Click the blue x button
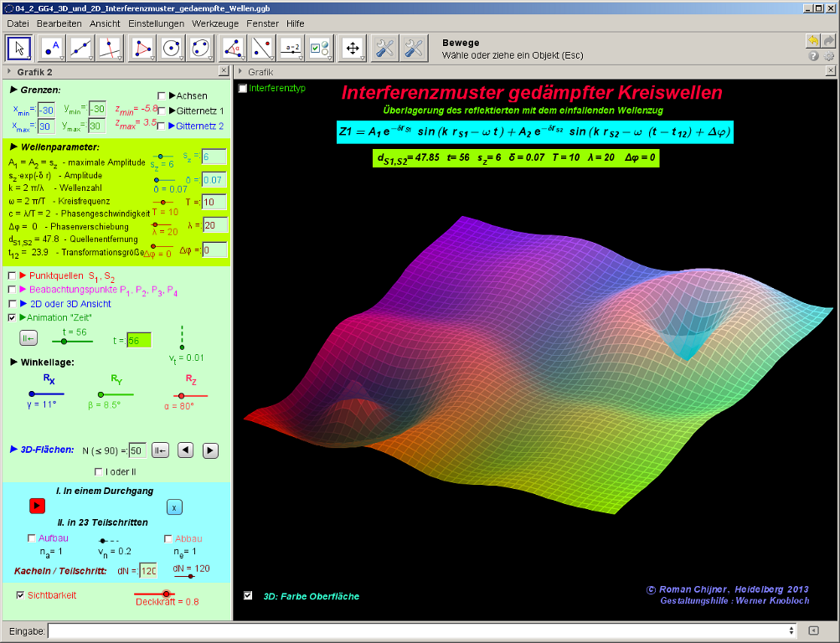 point(173,507)
